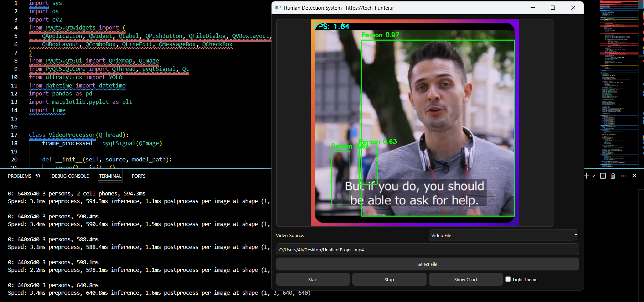Click 'frame_processed = pyqtSignal(QImage)' line
644x302 pixels.
(x=102, y=143)
